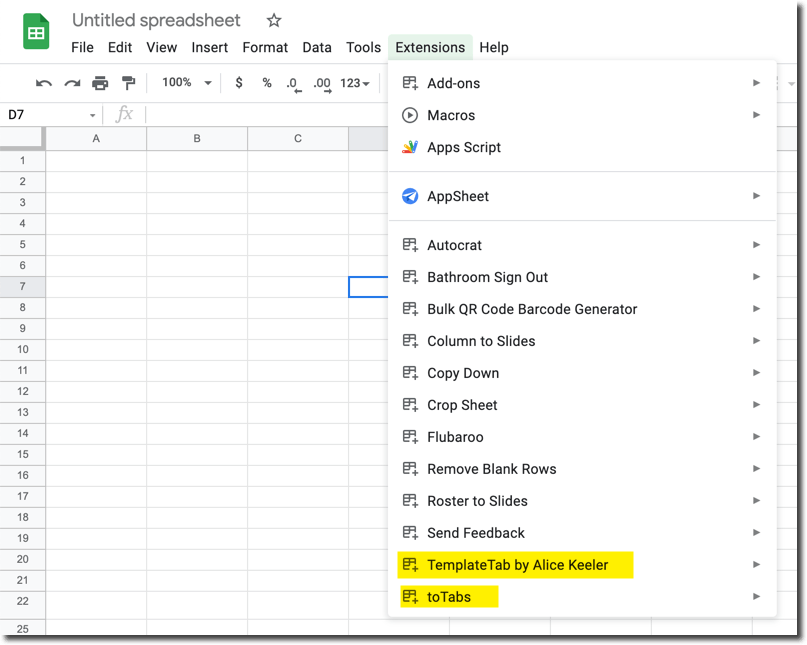
Task: Open the Name Box dropdown arrow
Action: coord(92,115)
